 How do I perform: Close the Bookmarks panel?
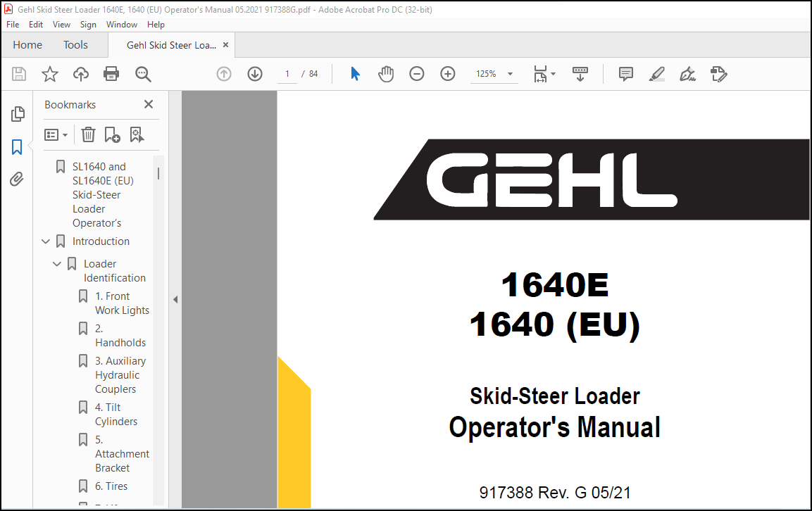(x=149, y=105)
